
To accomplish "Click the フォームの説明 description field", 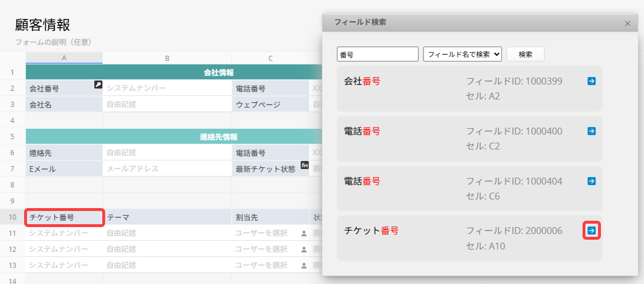I will (53, 42).
